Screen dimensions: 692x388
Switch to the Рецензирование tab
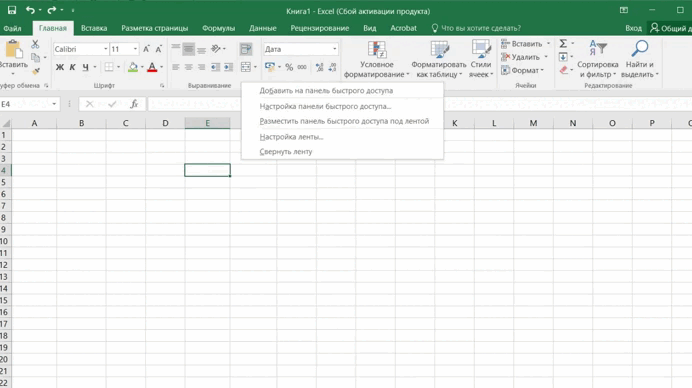[x=320, y=28]
